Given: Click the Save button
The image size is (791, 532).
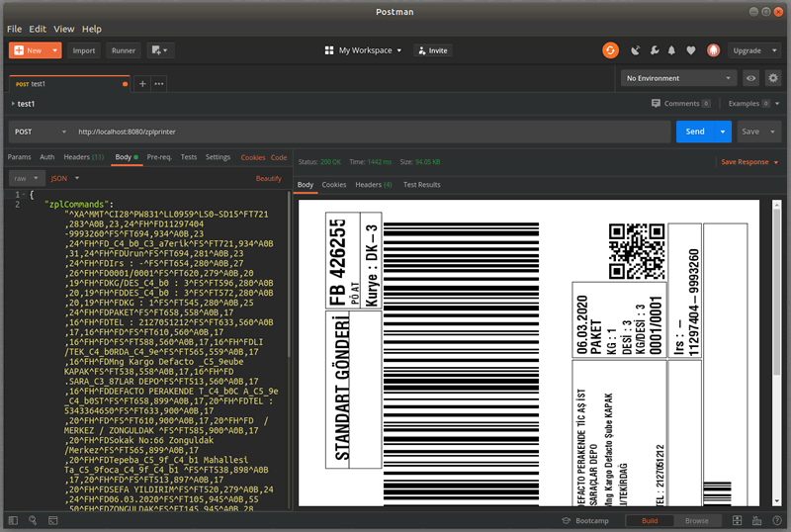Looking at the screenshot, I should point(750,132).
